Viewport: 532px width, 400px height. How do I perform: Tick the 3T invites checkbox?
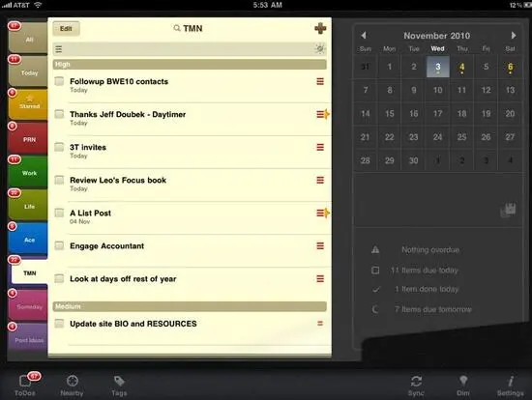click(59, 147)
